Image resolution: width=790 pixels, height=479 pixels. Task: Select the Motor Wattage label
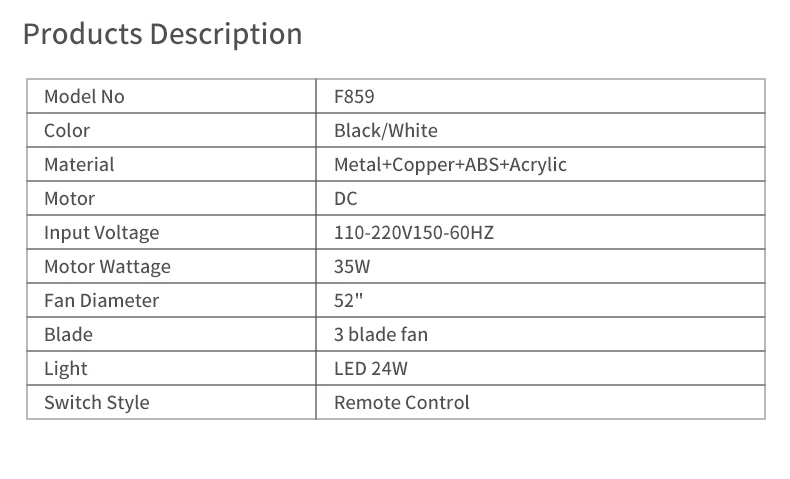pyautogui.click(x=107, y=267)
